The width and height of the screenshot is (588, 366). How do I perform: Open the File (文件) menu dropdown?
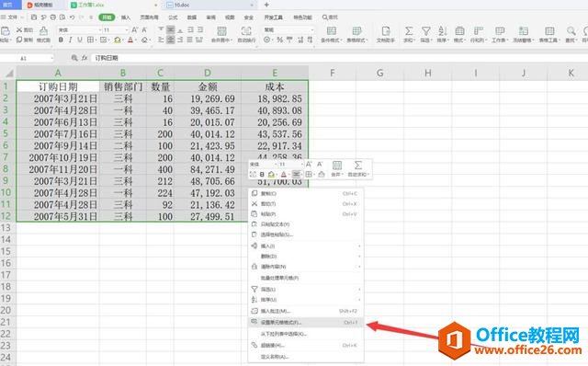13,17
